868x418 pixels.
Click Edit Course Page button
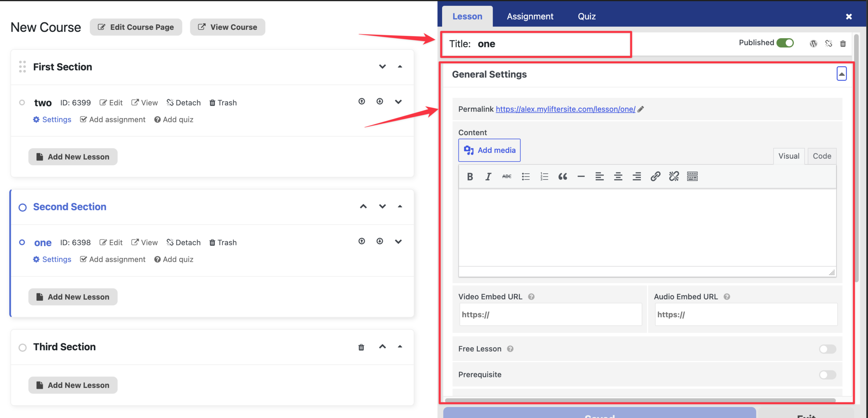pos(136,27)
